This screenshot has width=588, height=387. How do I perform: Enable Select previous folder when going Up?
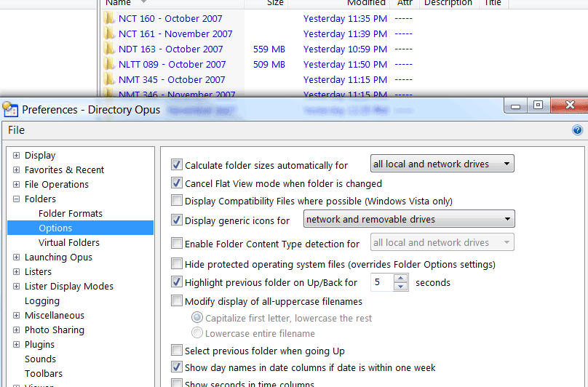point(177,350)
